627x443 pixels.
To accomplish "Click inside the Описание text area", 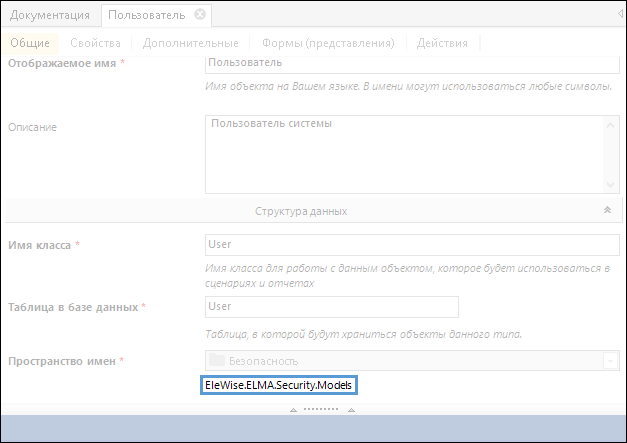I will click(x=404, y=153).
